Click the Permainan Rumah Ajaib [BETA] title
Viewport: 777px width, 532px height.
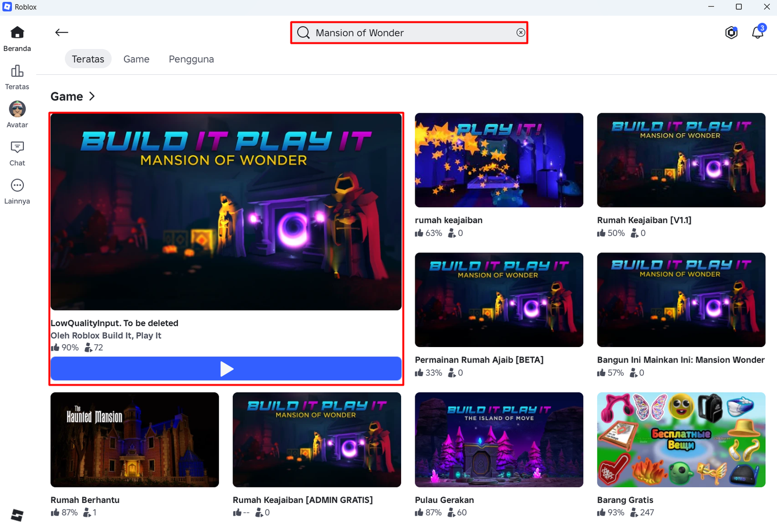click(x=479, y=360)
